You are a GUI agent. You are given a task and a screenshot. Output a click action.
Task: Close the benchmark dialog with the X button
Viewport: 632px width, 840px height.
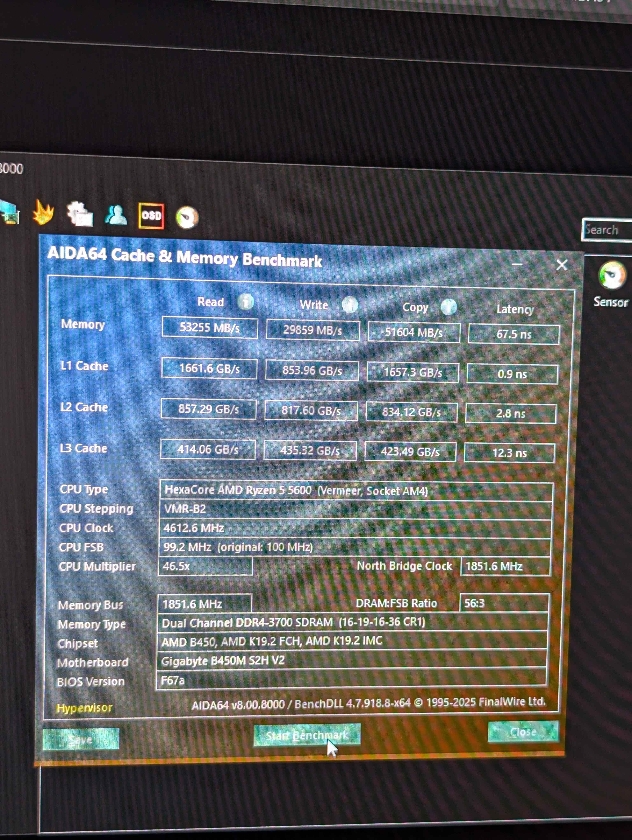tap(562, 265)
